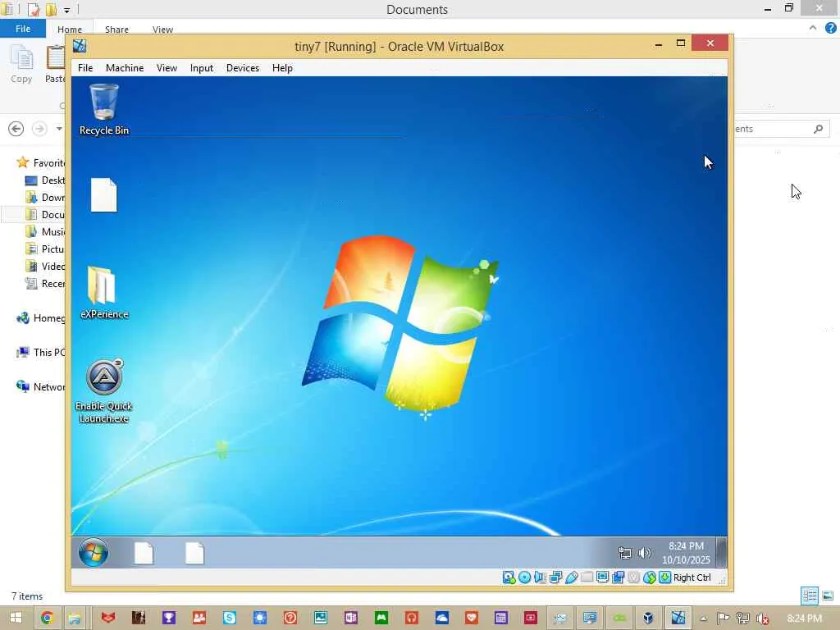Open VirtualBox View menu
The width and height of the screenshot is (840, 630).
tap(167, 68)
